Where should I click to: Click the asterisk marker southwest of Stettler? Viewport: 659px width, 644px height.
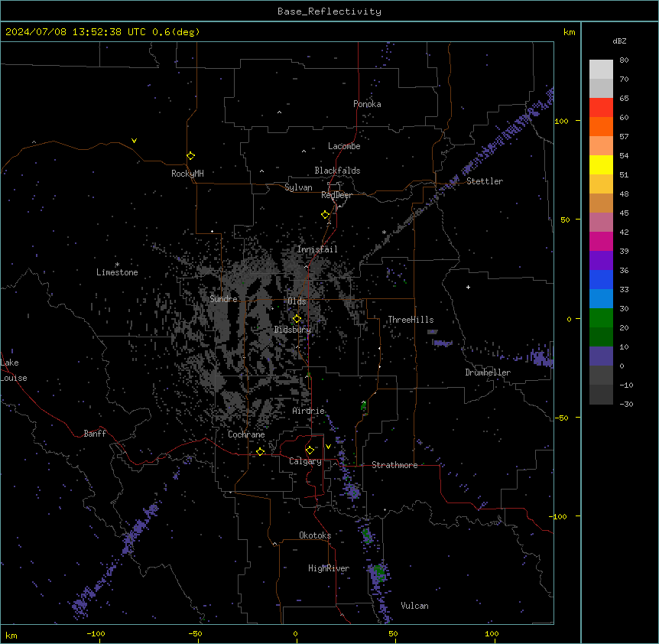(384, 232)
